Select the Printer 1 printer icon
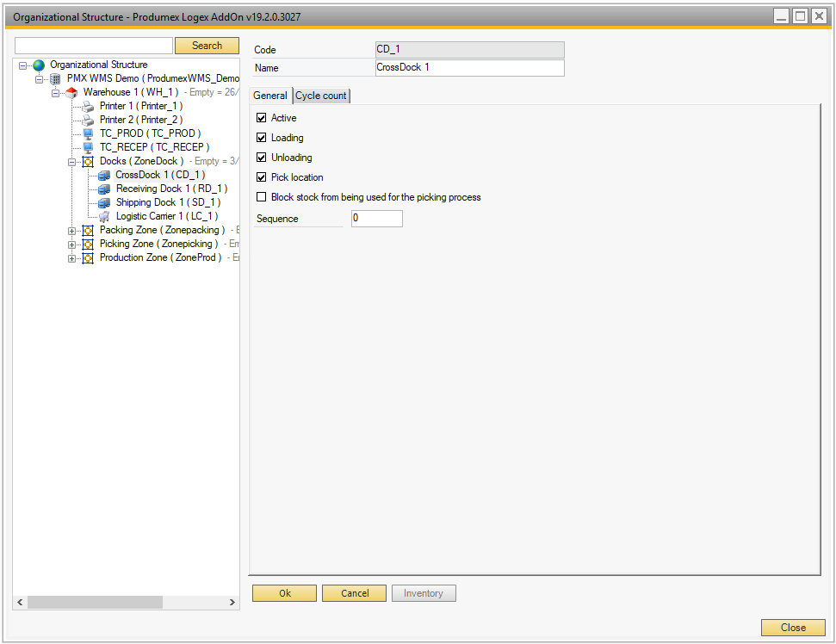 (x=88, y=106)
